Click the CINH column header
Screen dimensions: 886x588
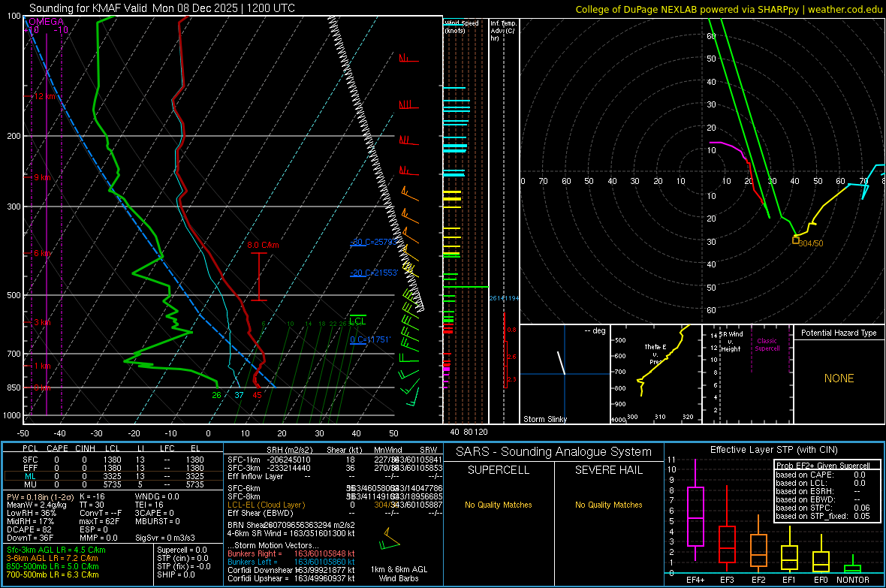(85, 448)
